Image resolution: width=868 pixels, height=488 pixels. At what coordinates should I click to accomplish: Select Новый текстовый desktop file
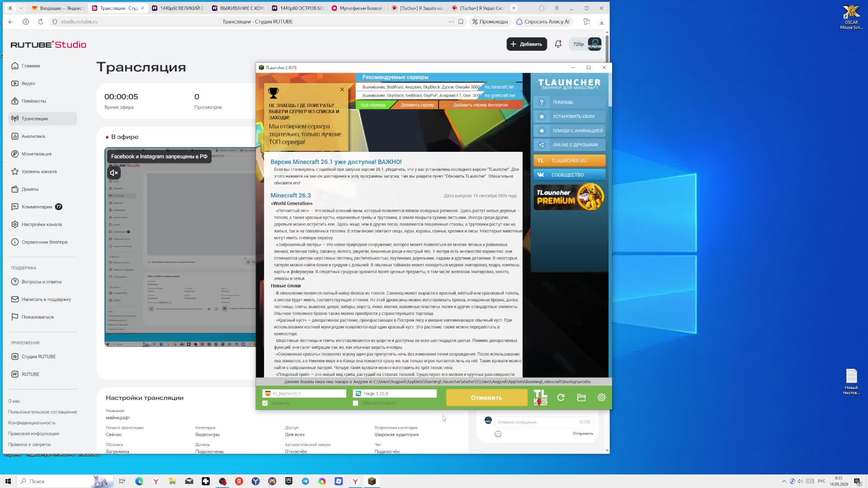(x=851, y=382)
